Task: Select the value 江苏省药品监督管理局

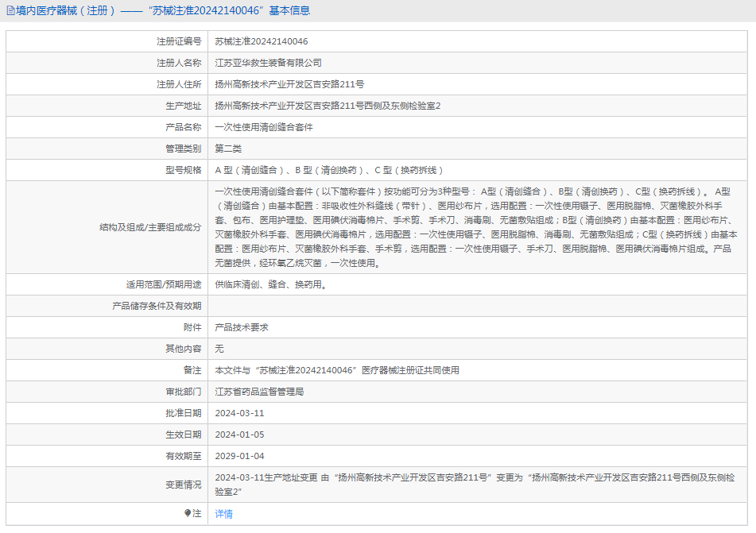Action: [259, 392]
